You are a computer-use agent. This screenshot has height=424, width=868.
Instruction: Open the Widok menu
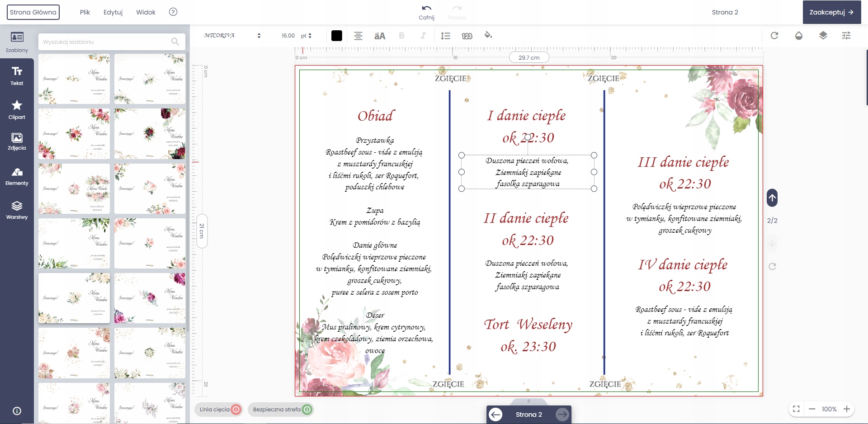tap(146, 12)
